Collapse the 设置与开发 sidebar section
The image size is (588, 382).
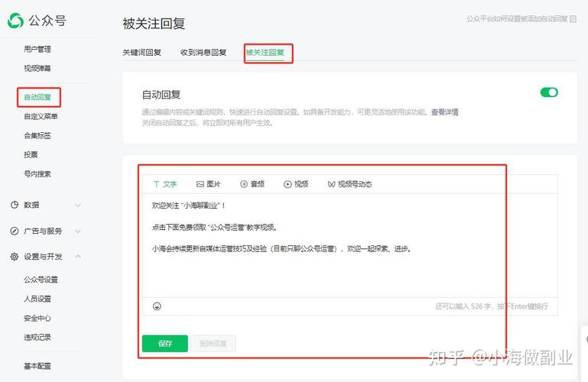point(77,257)
